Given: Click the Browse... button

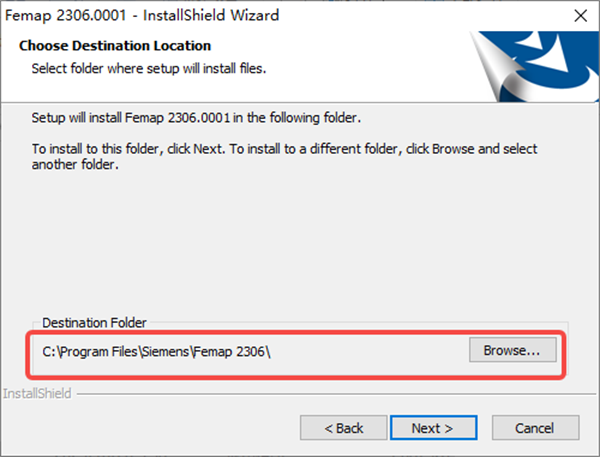Looking at the screenshot, I should tap(512, 351).
